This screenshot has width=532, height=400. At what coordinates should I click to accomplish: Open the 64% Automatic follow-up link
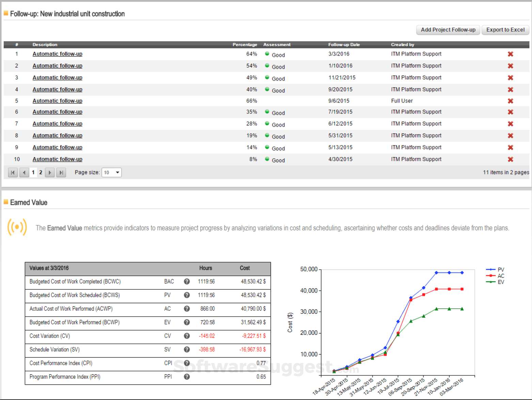pyautogui.click(x=57, y=54)
